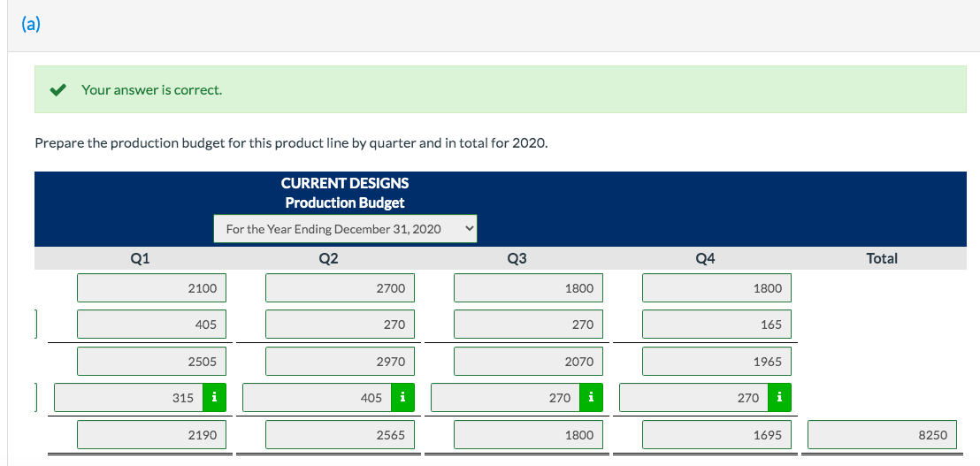Viewport: 980px width, 466px height.
Task: Click the Q2 fourth-row field with value 405
Action: tap(317, 397)
